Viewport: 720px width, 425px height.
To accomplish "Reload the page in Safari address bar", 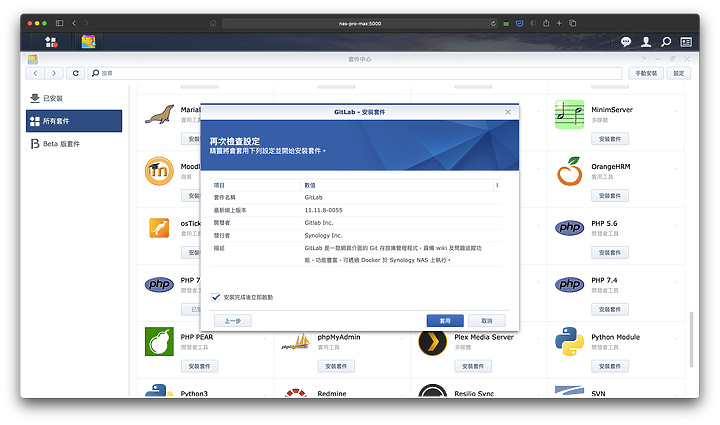I will click(493, 23).
